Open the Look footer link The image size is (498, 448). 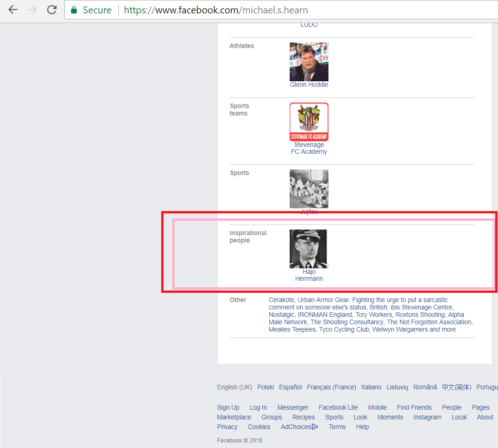[360, 417]
